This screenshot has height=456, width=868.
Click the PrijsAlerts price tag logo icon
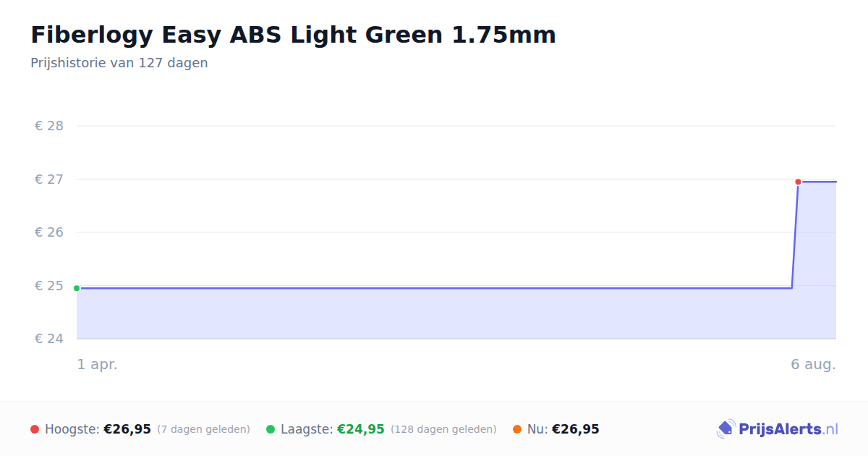[x=726, y=429]
